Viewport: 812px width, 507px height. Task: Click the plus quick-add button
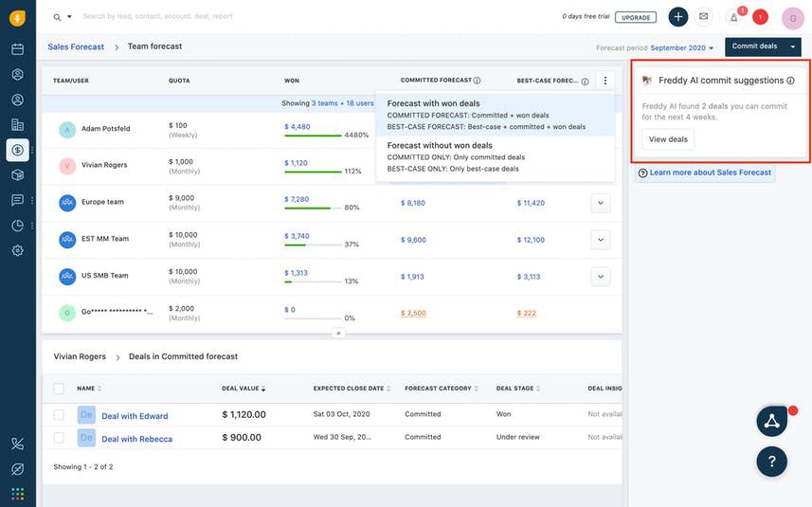click(x=677, y=16)
